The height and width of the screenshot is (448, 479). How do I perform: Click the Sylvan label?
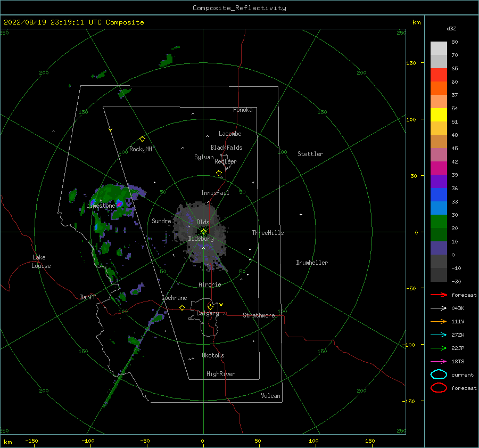[x=204, y=157]
